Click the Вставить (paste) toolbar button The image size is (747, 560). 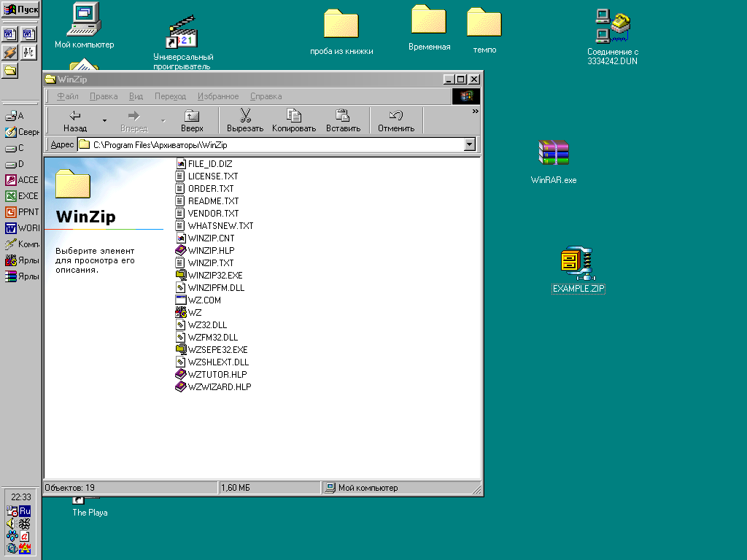343,120
